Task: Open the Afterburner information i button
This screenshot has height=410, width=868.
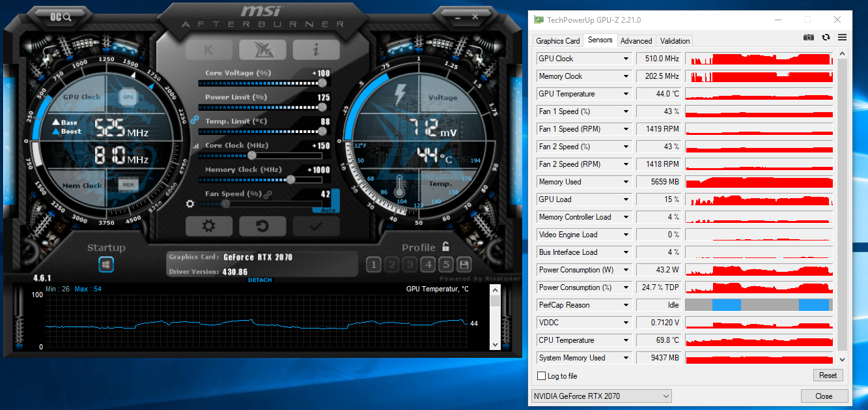Action: click(x=316, y=50)
